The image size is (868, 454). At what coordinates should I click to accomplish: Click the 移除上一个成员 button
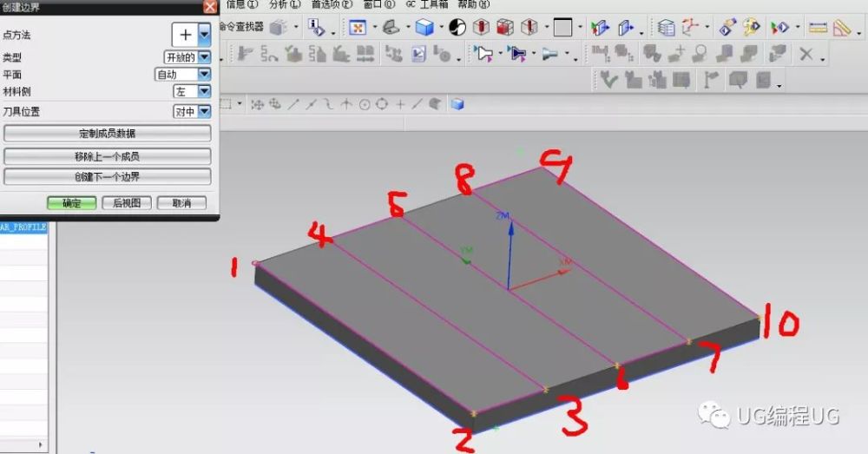pos(108,156)
